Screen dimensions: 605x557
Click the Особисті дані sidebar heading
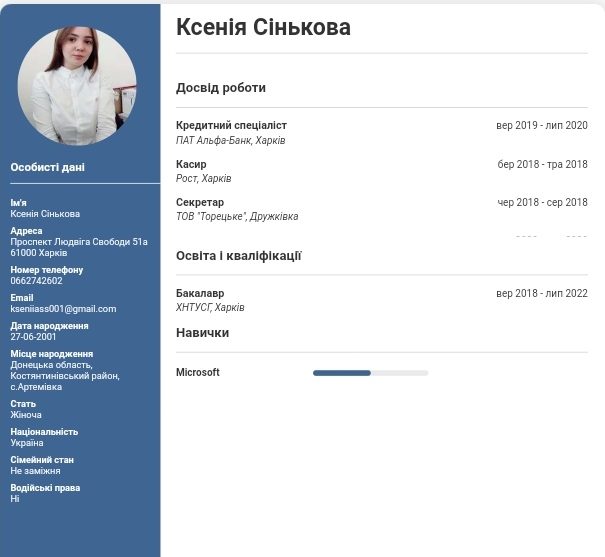point(47,168)
